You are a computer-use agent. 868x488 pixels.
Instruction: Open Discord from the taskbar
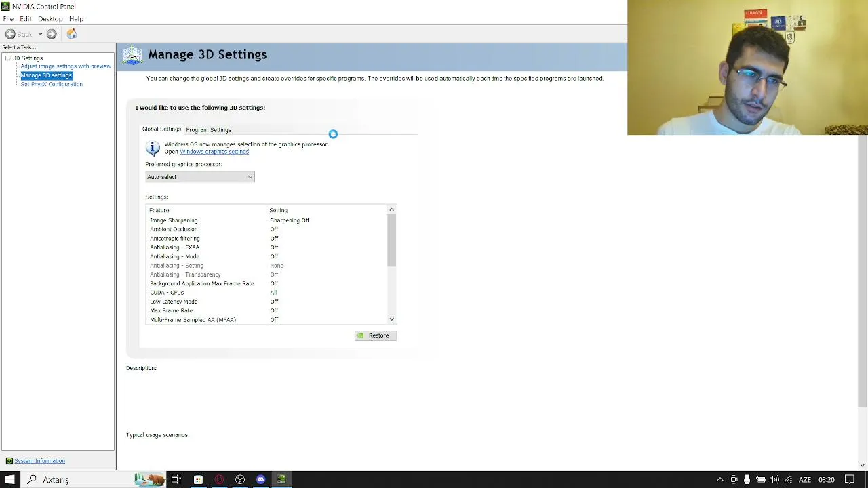point(260,479)
